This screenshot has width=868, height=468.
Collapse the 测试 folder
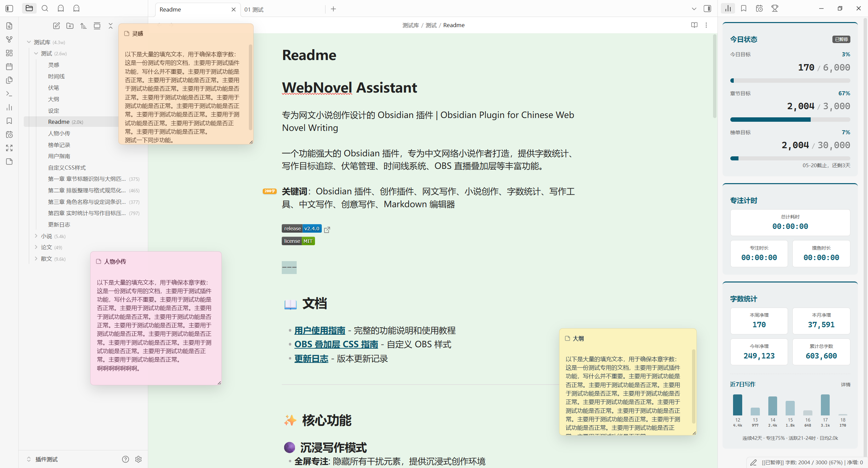tap(36, 54)
